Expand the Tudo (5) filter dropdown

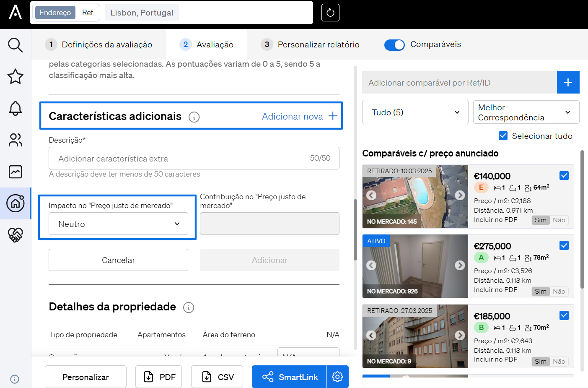415,112
